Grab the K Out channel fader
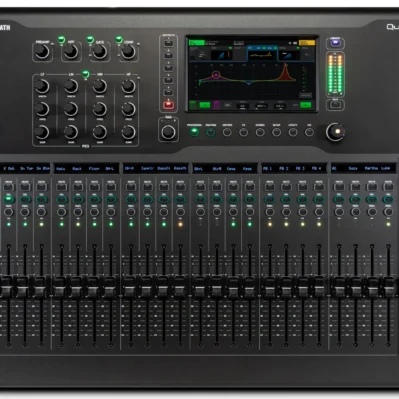Image resolution: width=399 pixels, height=399 pixels. coord(7,286)
